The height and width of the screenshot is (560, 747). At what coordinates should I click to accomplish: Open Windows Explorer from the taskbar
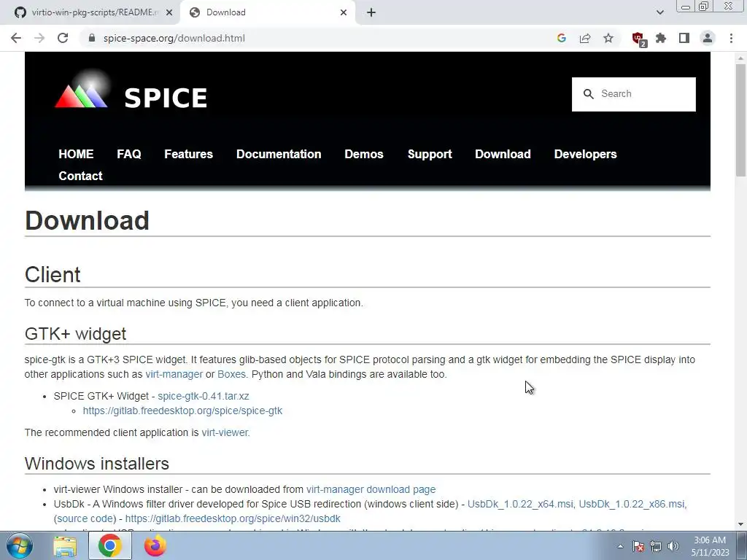65,546
